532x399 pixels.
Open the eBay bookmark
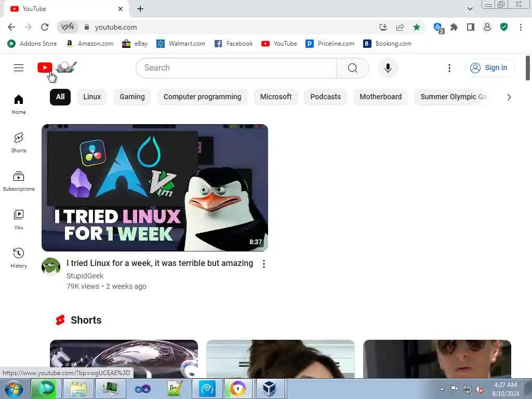coord(135,44)
